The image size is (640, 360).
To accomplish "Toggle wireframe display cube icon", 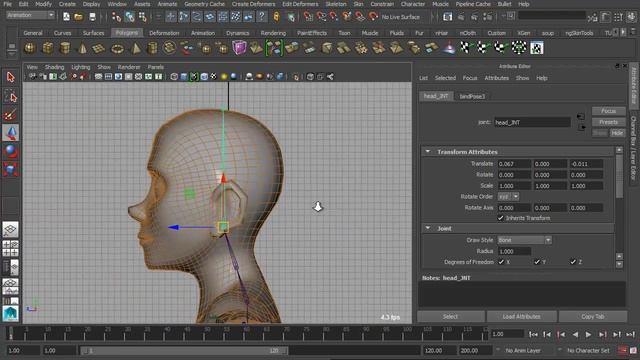I will 174,77.
